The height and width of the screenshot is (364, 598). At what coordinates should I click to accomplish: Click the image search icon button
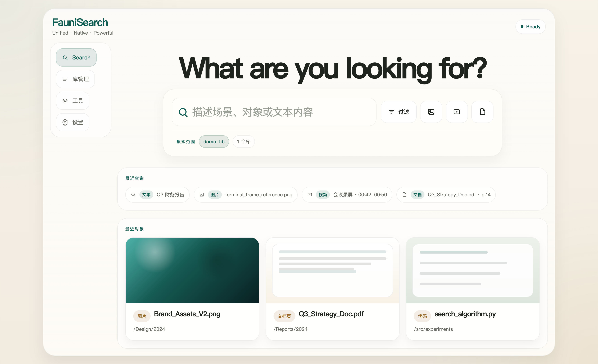431,112
